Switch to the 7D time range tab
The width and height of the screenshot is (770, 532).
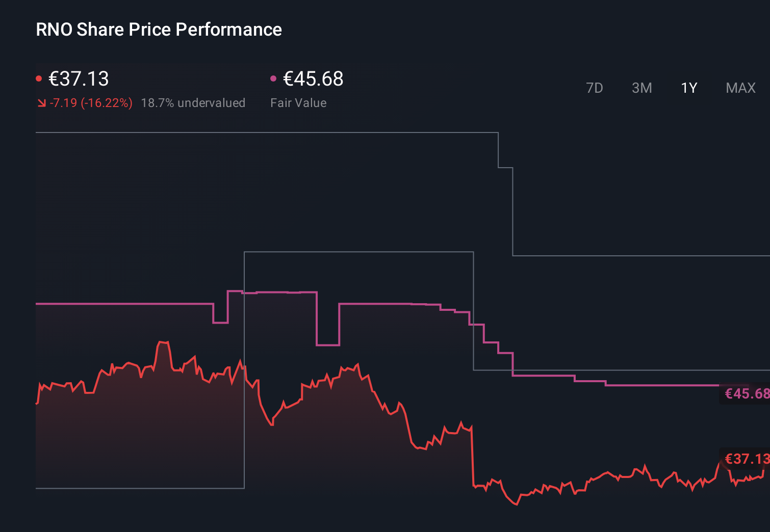point(595,88)
